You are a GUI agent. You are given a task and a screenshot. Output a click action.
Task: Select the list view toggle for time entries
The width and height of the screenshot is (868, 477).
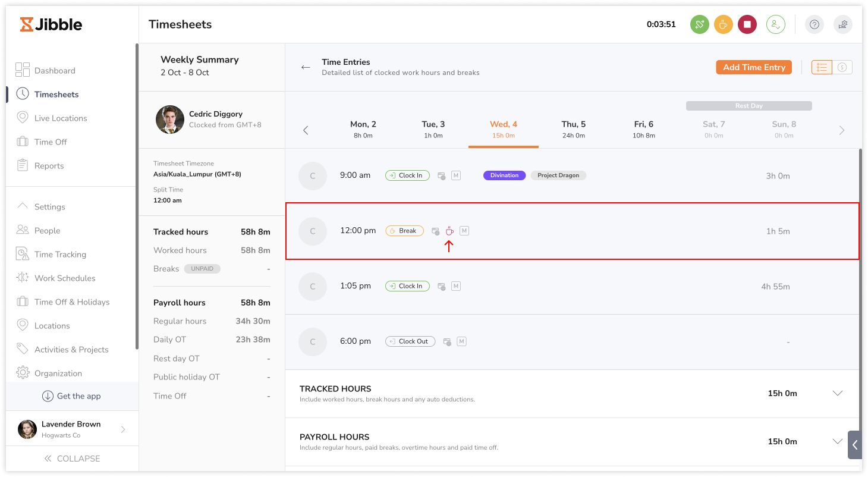pyautogui.click(x=822, y=67)
